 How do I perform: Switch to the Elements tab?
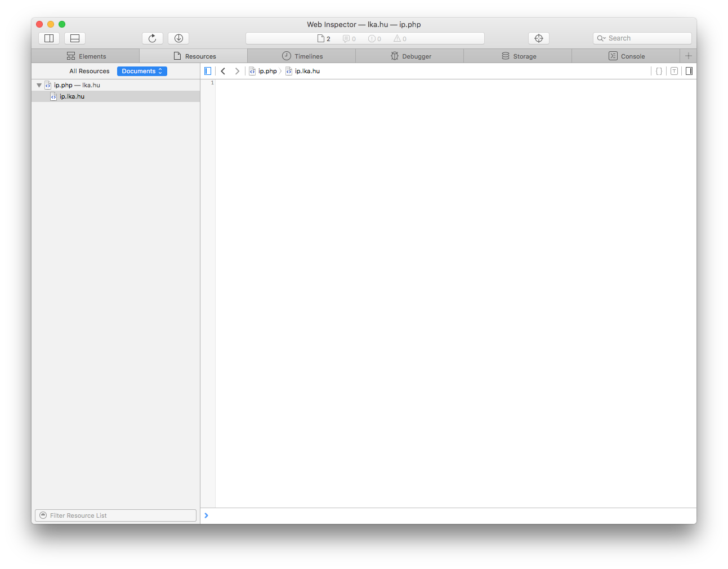click(86, 56)
